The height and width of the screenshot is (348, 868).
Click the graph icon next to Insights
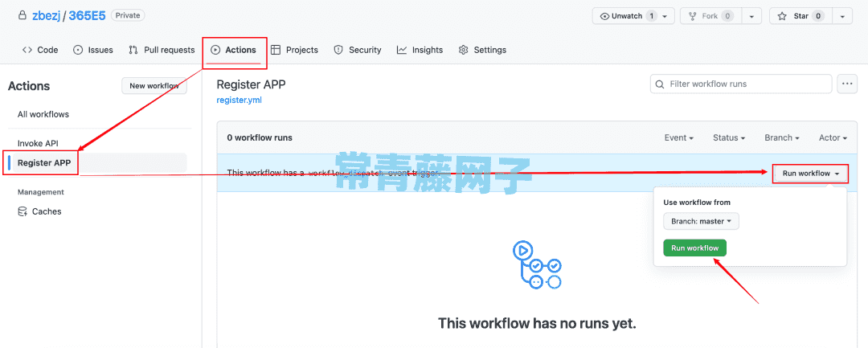point(402,50)
